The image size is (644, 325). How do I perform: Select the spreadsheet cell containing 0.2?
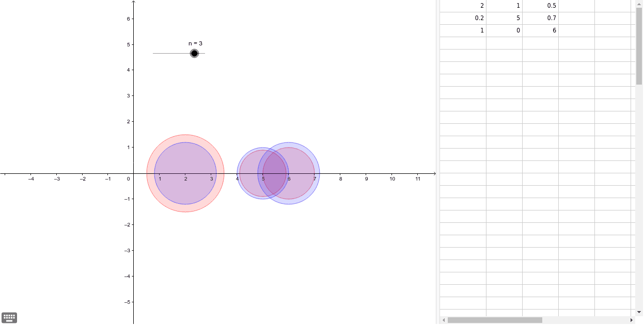(x=463, y=18)
